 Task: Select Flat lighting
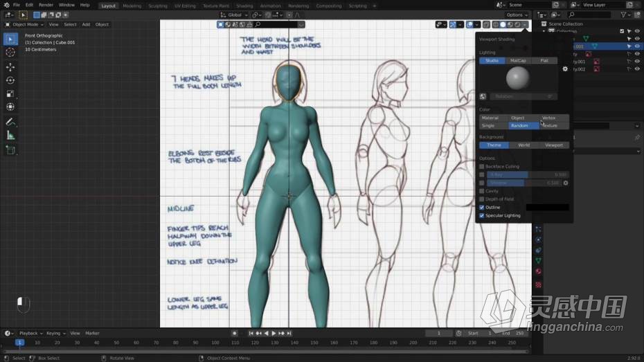[x=544, y=61]
